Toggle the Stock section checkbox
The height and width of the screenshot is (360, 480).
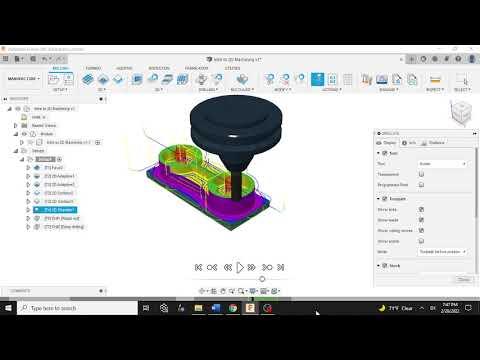pos(385,266)
